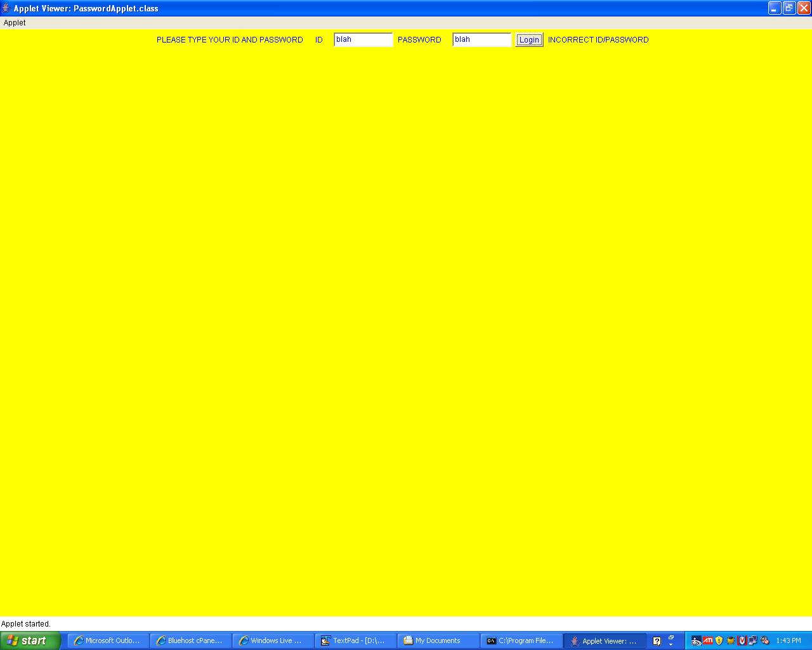
Task: Click the ID text field
Action: click(363, 39)
